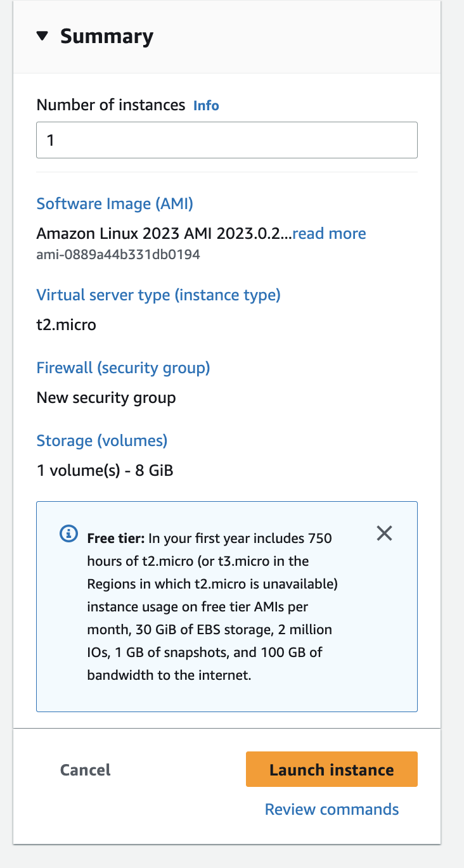
Task: Click the Summary heading text
Action: click(106, 37)
